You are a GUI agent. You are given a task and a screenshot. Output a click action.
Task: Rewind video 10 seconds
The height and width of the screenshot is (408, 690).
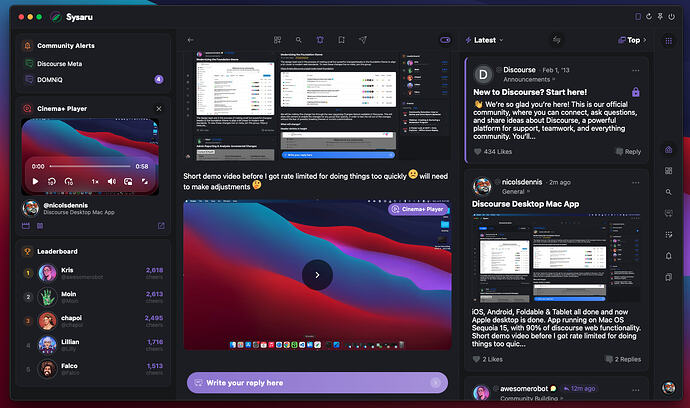(x=51, y=181)
